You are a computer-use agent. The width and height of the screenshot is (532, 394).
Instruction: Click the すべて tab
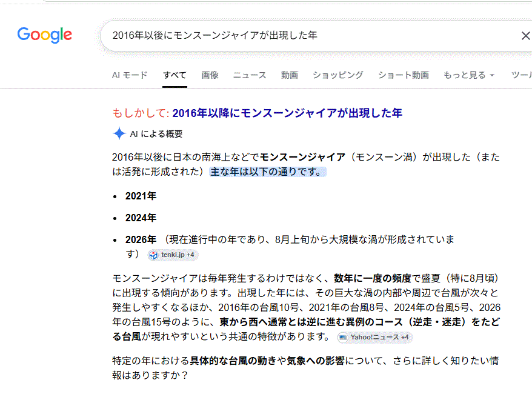175,75
